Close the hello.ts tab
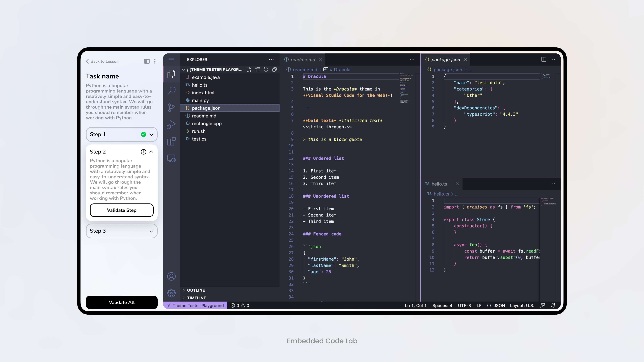The height and width of the screenshot is (362, 644). point(458,184)
